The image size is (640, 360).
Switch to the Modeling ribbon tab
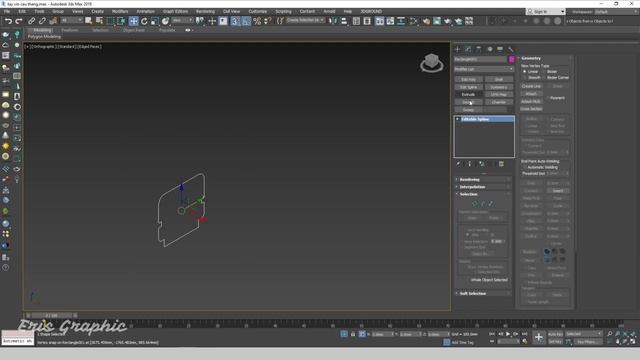(42, 30)
